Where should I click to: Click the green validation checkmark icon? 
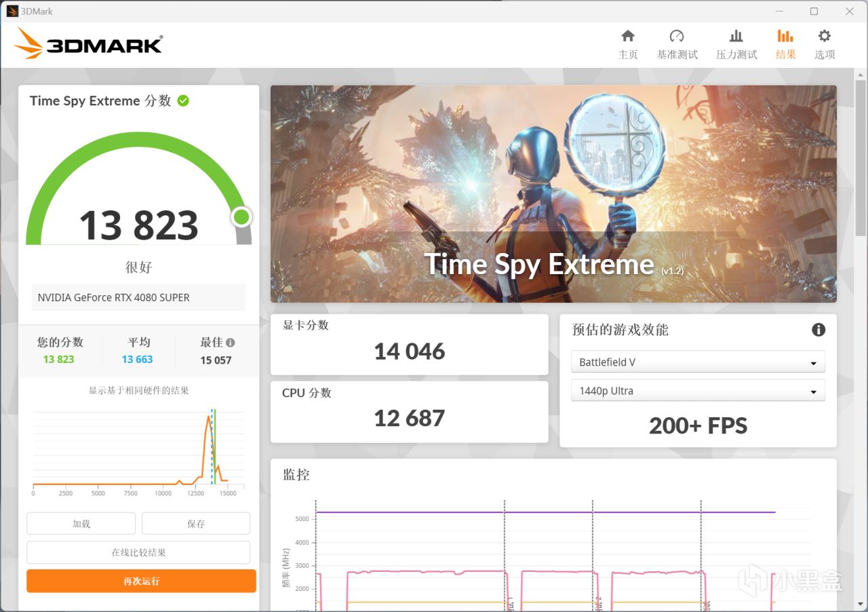click(183, 100)
